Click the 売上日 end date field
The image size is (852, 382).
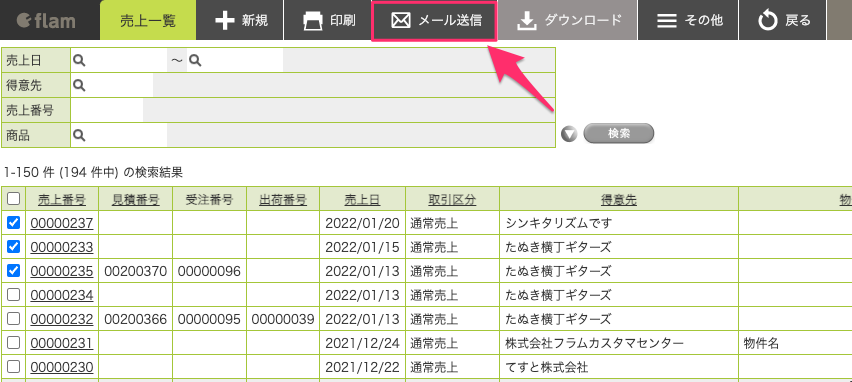click(242, 61)
